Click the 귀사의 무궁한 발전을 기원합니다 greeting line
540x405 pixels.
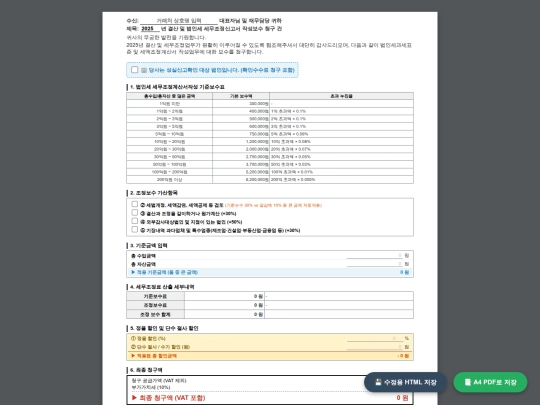tap(166, 37)
